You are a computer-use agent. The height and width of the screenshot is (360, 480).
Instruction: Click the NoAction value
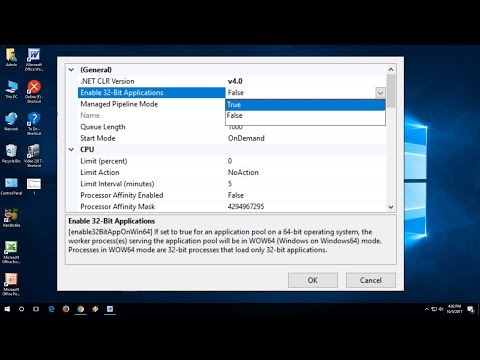[243, 172]
